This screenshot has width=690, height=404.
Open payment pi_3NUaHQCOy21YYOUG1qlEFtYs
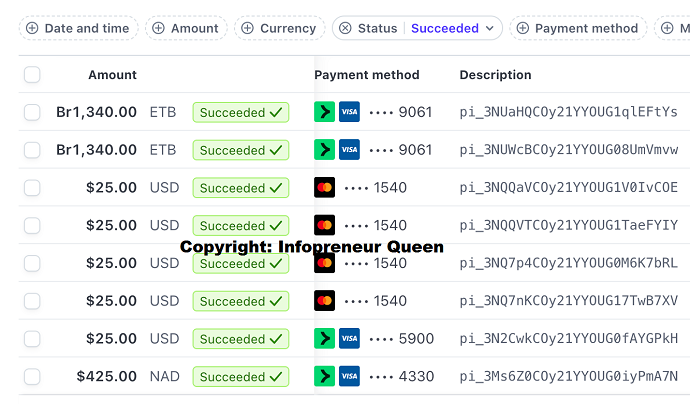(568, 112)
